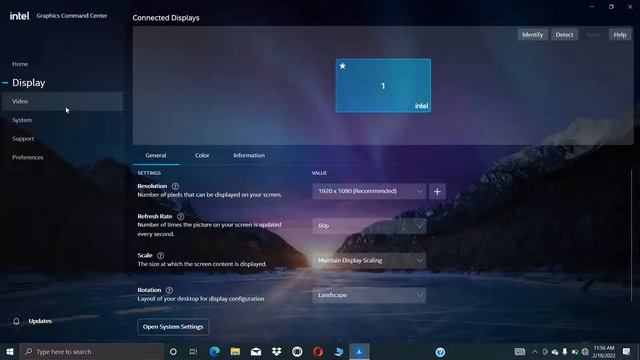Switch to the Color tab

click(202, 156)
